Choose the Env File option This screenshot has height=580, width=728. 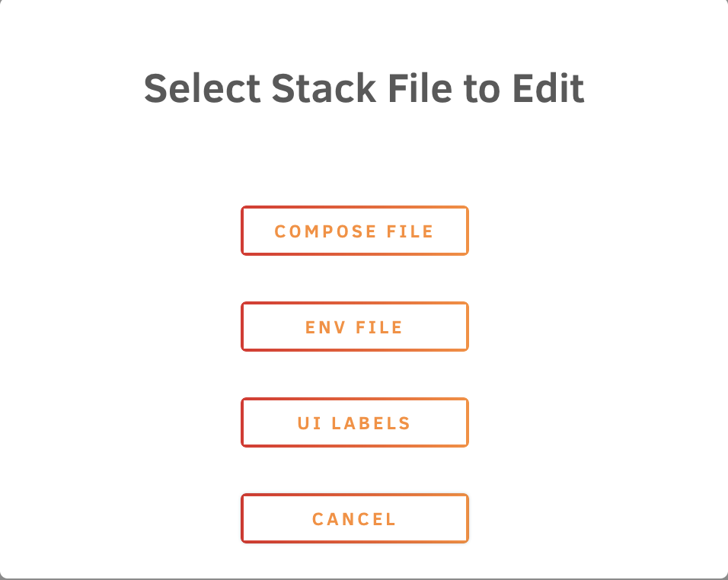tap(354, 327)
